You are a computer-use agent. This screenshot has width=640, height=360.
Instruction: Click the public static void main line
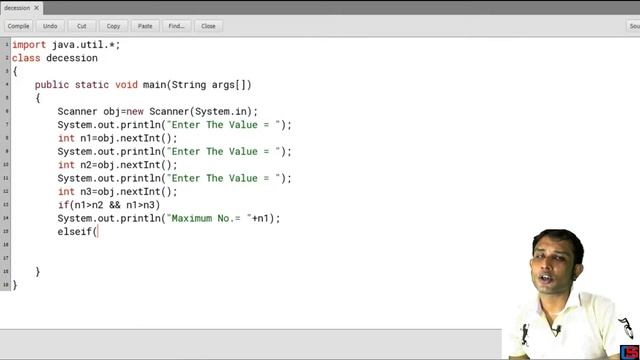[143, 84]
